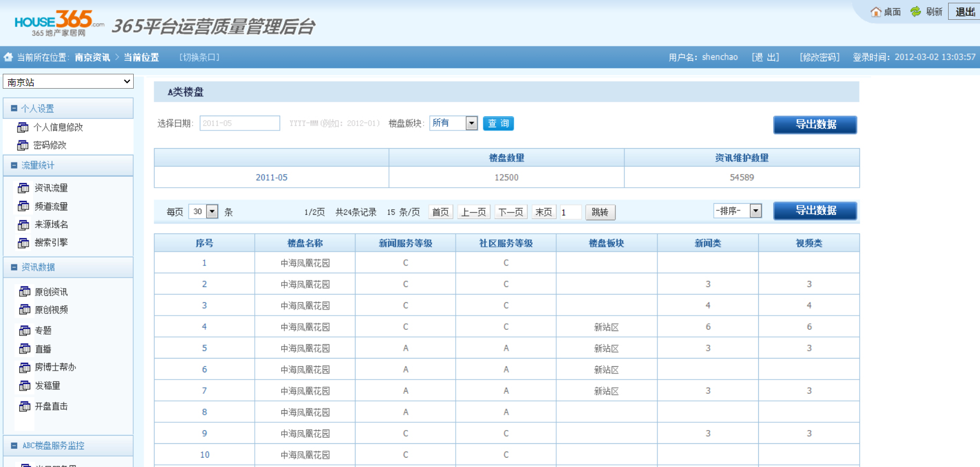Click the 12500 楼盘数量 value

coord(506,177)
